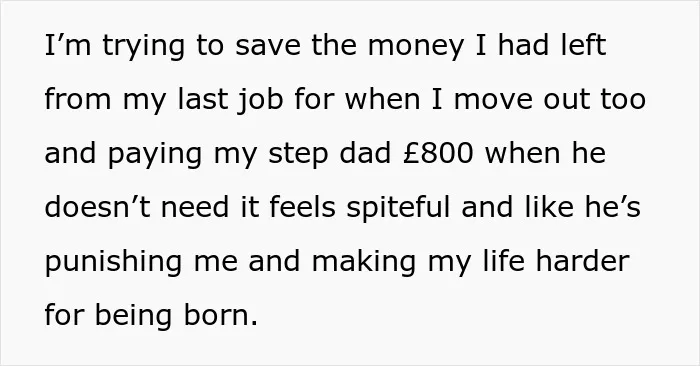Viewport: 700px width, 366px height.
Task: Click the word "money" on first line
Action: pos(416,47)
